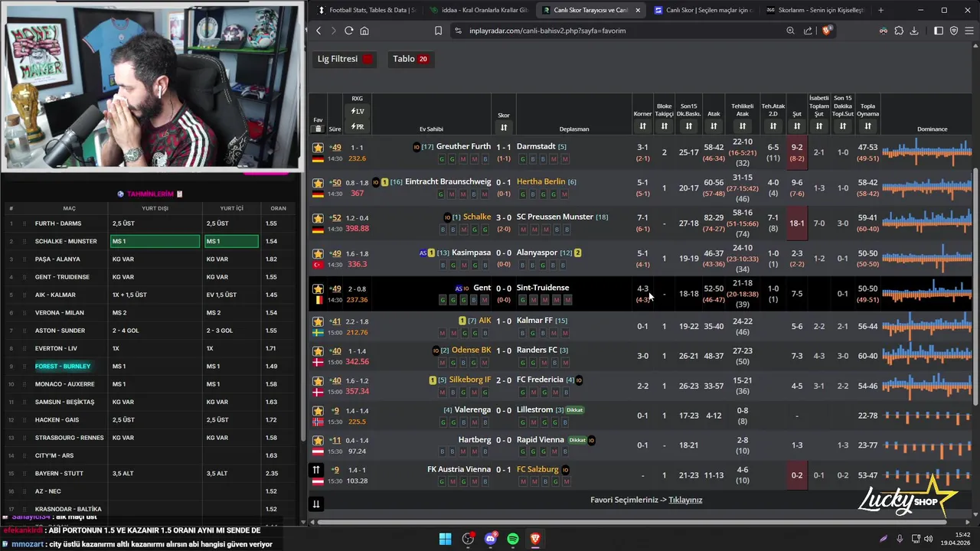Screen dimensions: 980x551
Task: Sort table by Skor column arrows
Action: 504,127
